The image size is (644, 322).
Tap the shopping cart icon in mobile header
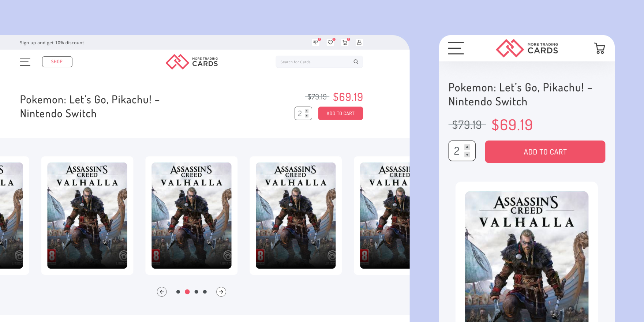click(x=599, y=48)
